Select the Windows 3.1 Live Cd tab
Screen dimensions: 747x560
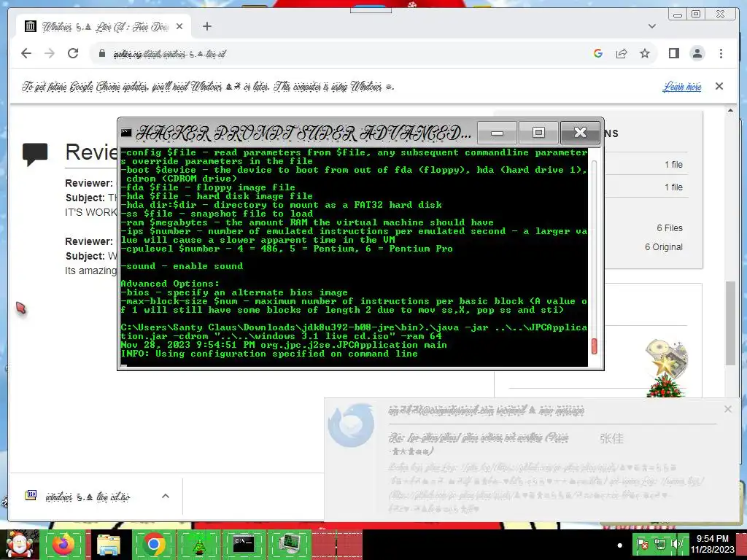click(104, 27)
